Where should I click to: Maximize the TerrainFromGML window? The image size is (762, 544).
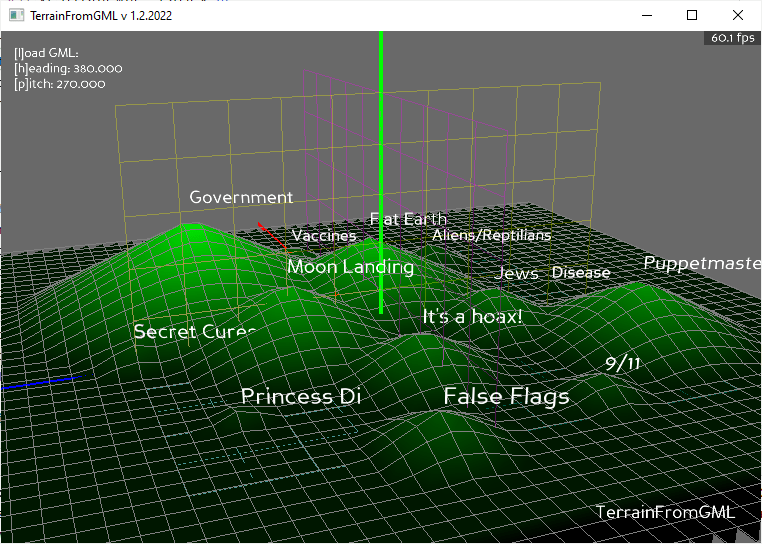point(691,16)
